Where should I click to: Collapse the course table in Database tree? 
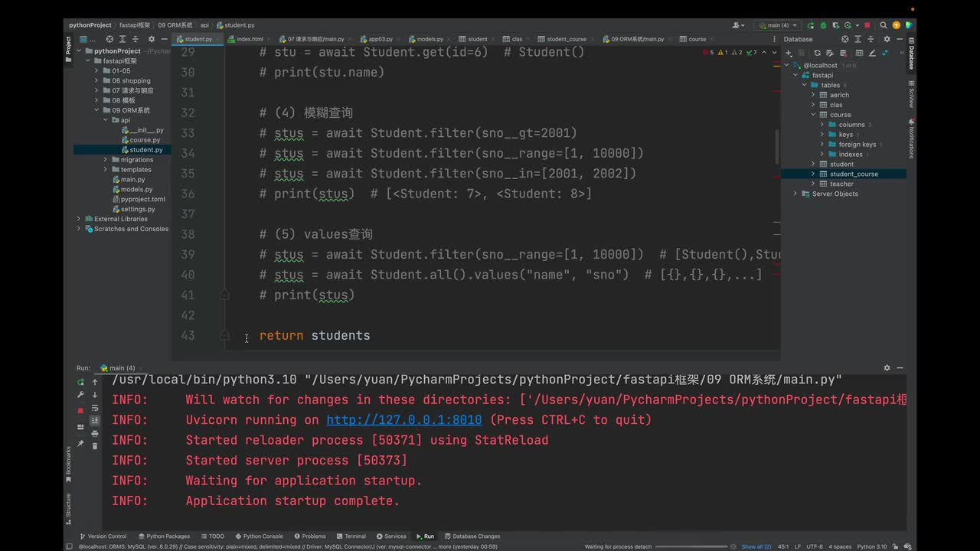(813, 115)
